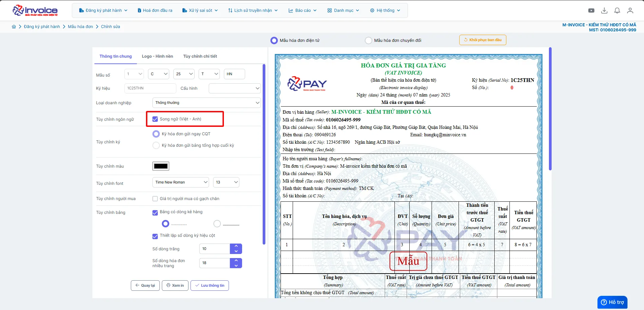Open 'Mẫu số' dropdown showing T

[209, 74]
